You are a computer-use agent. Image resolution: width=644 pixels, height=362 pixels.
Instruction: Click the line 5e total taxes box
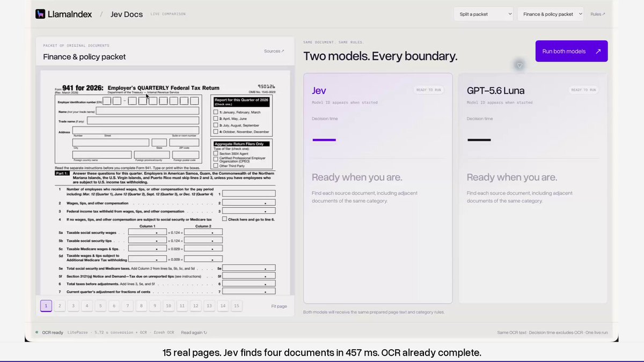point(249,268)
